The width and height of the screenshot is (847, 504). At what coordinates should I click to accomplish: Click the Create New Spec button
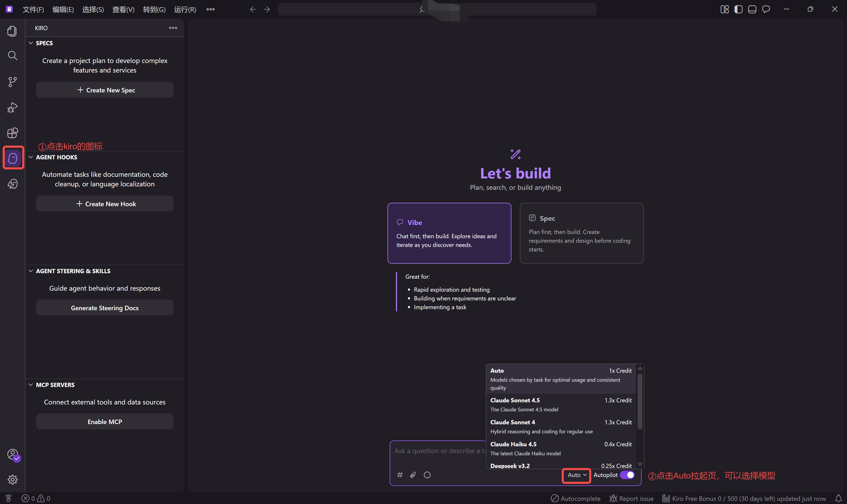(105, 90)
